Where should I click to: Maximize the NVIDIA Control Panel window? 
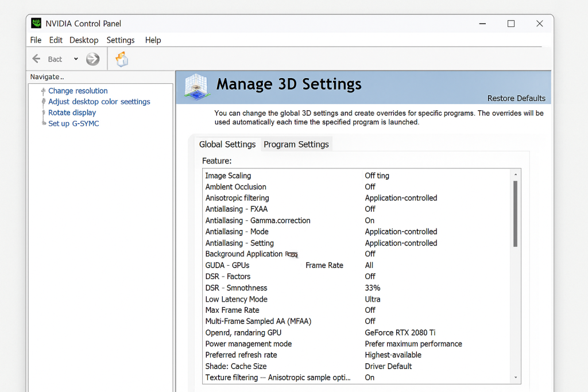510,24
